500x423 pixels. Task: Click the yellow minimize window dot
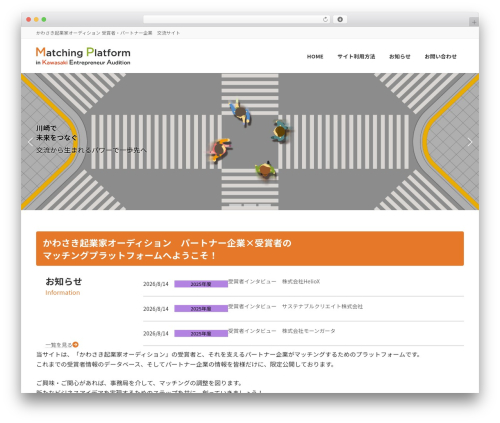pos(36,19)
